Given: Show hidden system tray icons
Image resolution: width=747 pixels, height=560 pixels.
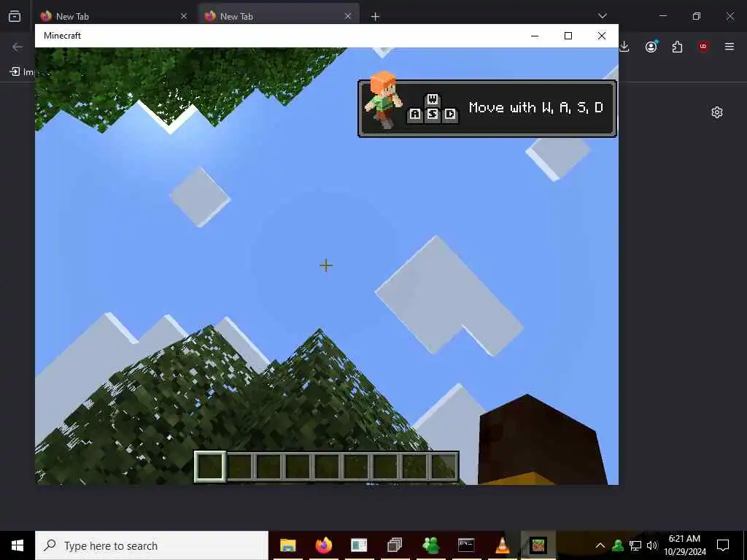Looking at the screenshot, I should 600,545.
